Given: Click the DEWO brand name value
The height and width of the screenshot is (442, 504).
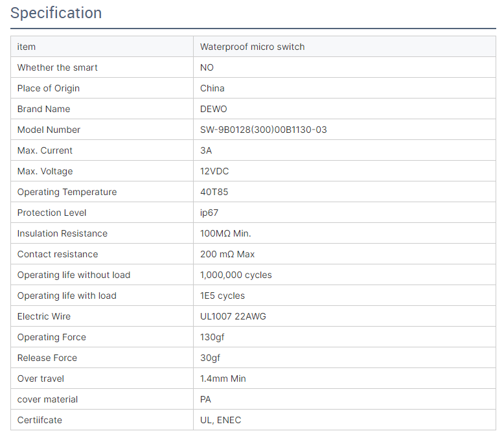Looking at the screenshot, I should 214,109.
